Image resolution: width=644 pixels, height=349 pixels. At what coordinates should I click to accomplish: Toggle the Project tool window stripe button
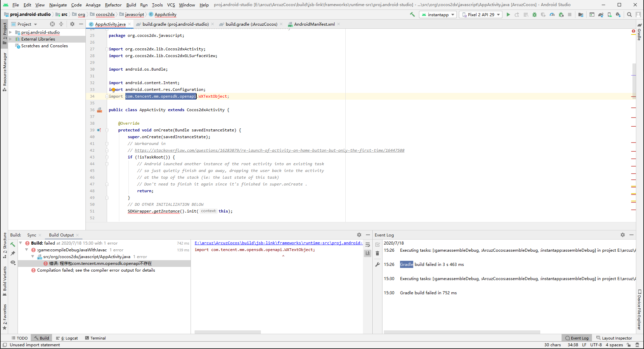pyautogui.click(x=4, y=33)
